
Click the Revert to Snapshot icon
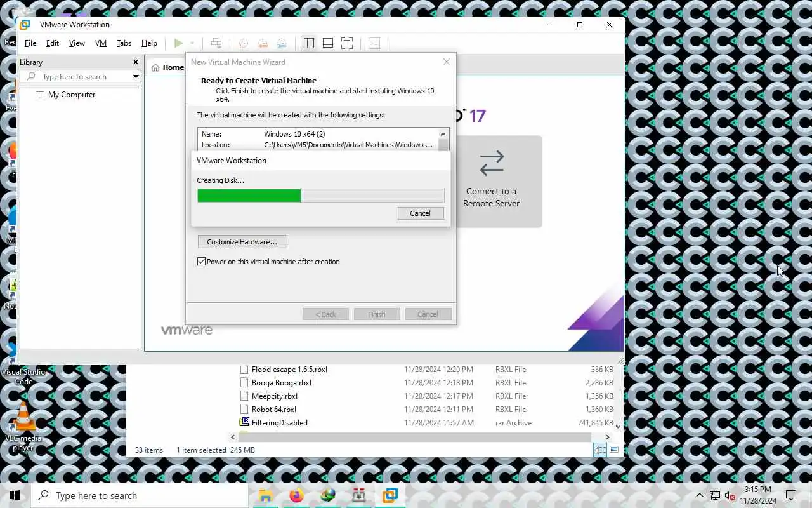pyautogui.click(x=262, y=43)
